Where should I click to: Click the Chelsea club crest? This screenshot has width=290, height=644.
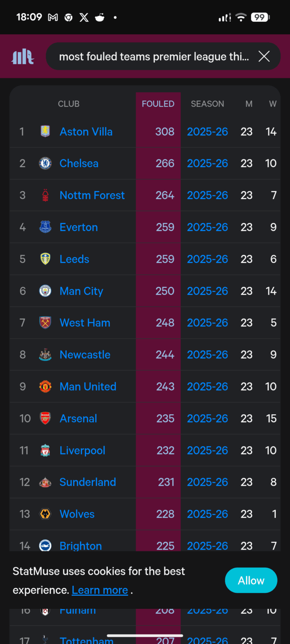(44, 163)
